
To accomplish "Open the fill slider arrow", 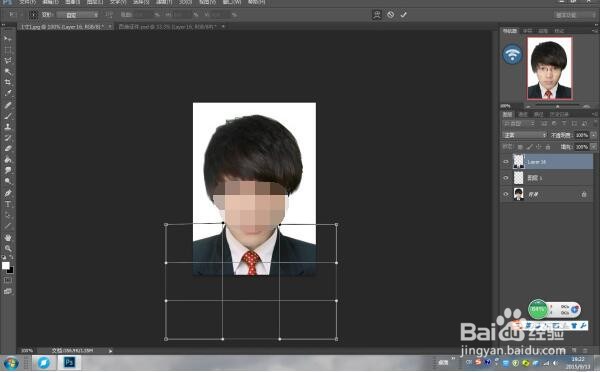I will click(593, 147).
